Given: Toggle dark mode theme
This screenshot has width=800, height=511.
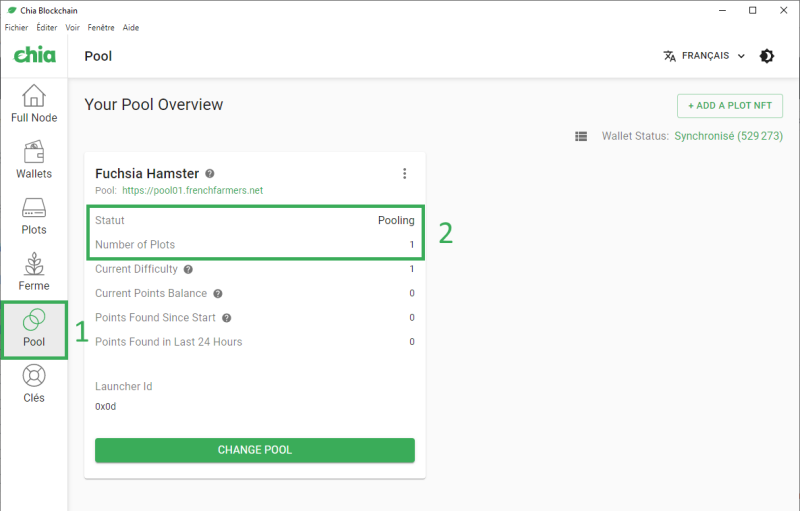Looking at the screenshot, I should (x=767, y=56).
